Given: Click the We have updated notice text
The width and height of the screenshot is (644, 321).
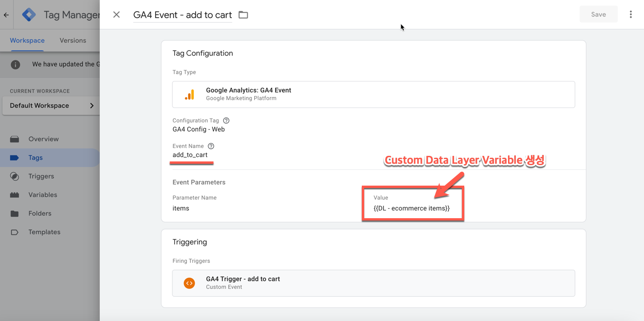Looking at the screenshot, I should tap(66, 64).
